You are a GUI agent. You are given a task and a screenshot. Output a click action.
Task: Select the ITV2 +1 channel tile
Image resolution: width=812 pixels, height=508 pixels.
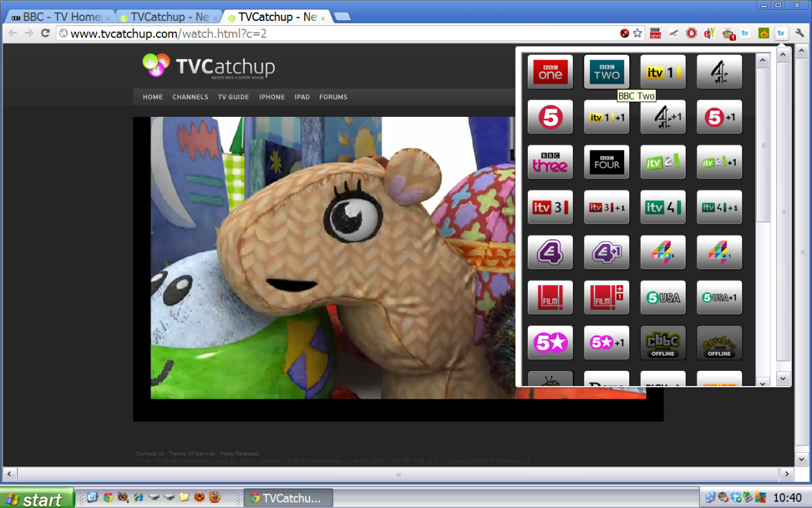[719, 163]
